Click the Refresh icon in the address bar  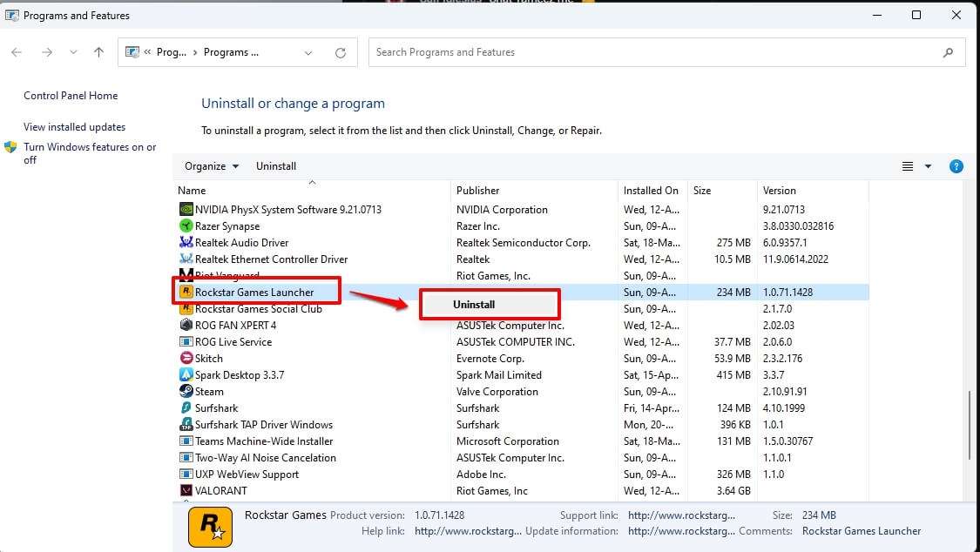(x=340, y=52)
